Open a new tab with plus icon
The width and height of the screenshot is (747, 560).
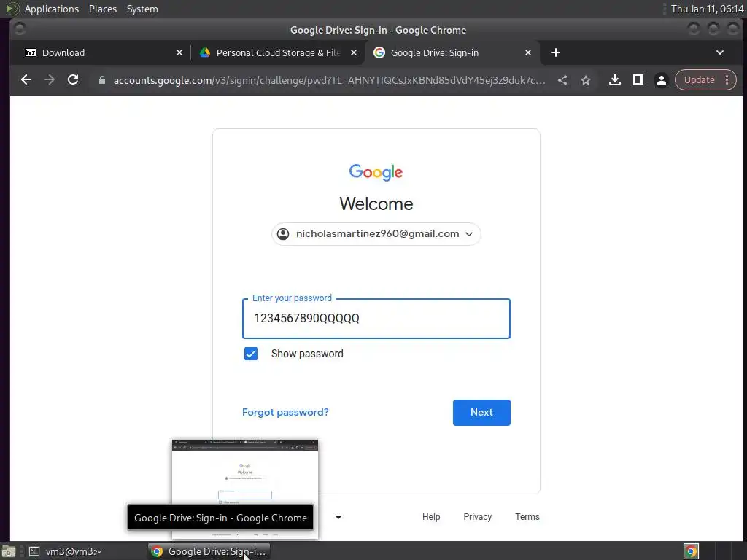point(556,52)
